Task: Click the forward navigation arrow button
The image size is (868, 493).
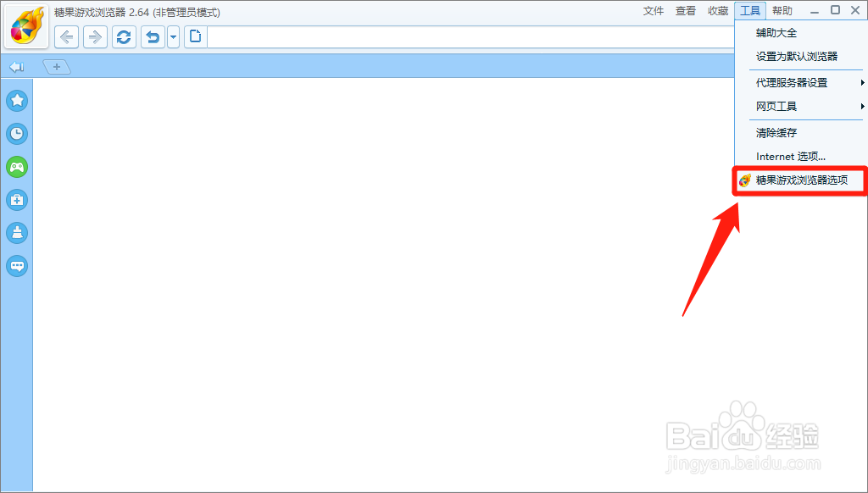Action: pos(95,37)
